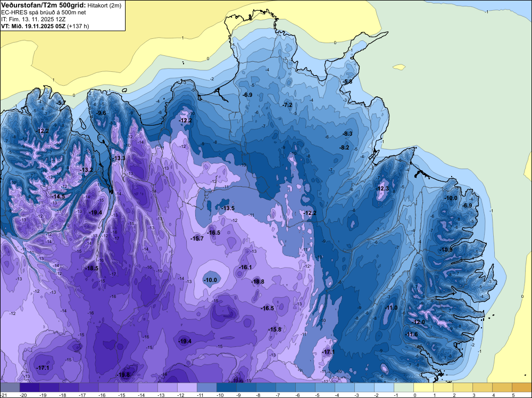Viewport: 532px width, 398px height.
Task: Click the -8.3 temperature label
Action: 347,134
